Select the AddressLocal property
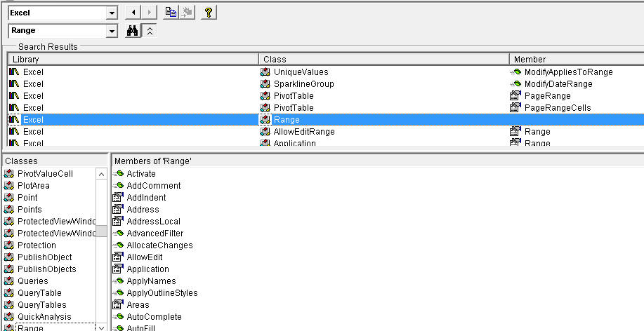 (x=154, y=222)
